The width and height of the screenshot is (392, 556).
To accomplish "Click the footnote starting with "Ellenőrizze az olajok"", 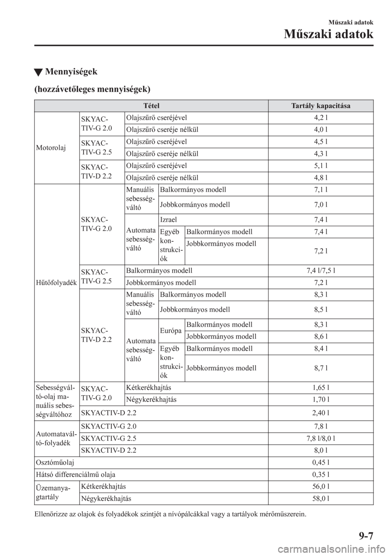I will pyautogui.click(x=170, y=515).
